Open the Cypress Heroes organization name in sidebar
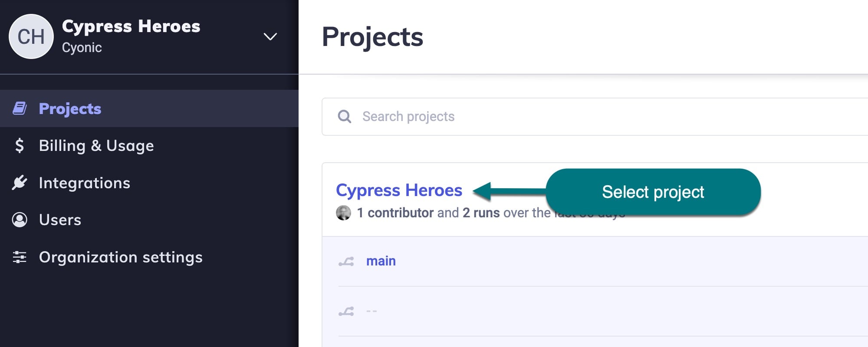The image size is (868, 347). 131,26
